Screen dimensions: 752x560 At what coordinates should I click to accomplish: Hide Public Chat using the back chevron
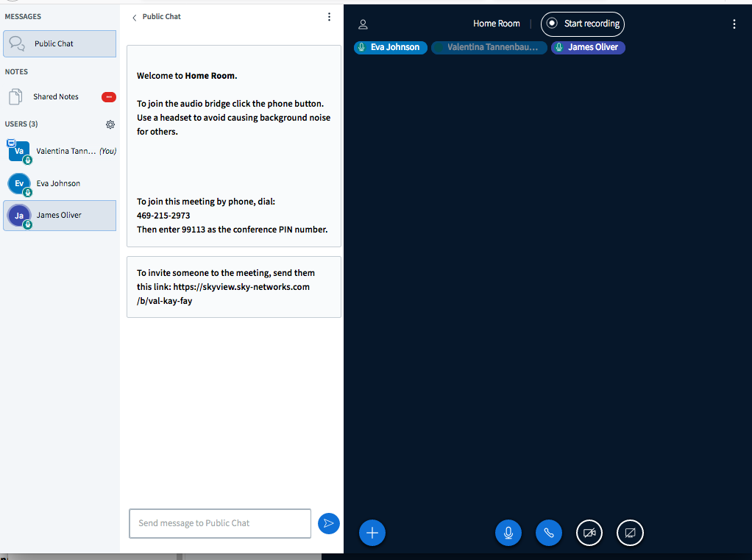[134, 17]
